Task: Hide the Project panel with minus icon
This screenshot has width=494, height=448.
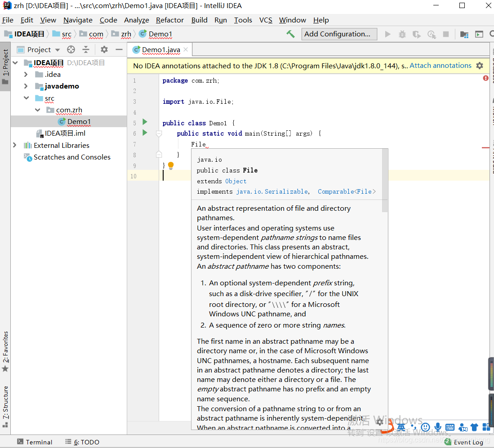Action: (119, 49)
